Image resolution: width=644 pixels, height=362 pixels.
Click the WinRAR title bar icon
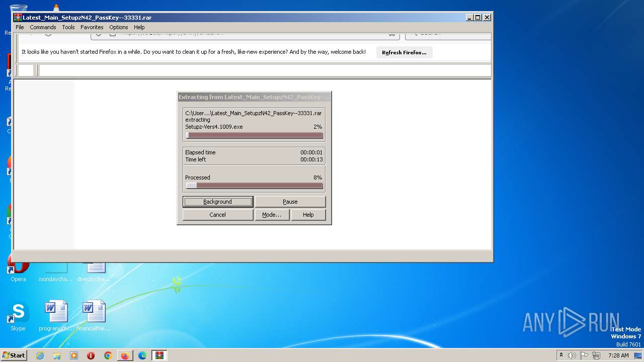(x=18, y=17)
